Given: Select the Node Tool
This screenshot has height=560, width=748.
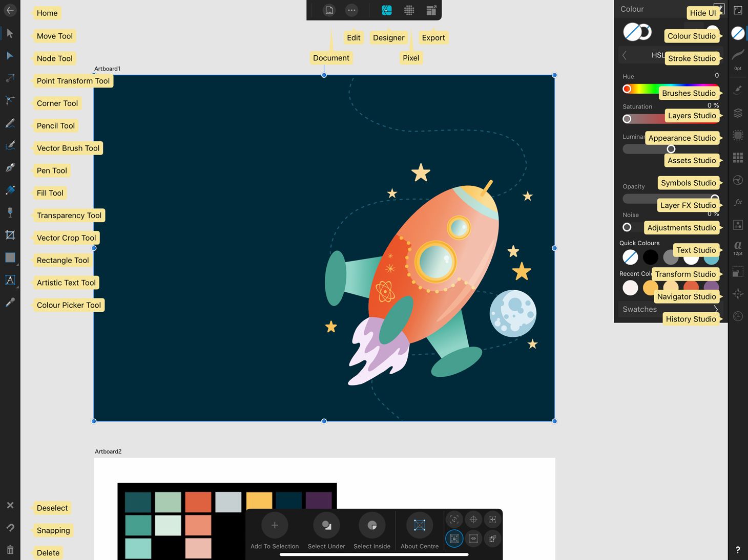Looking at the screenshot, I should click(x=9, y=56).
